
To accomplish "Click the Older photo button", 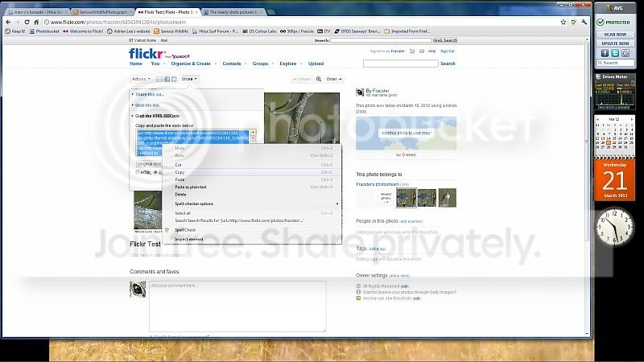I will coord(334,79).
